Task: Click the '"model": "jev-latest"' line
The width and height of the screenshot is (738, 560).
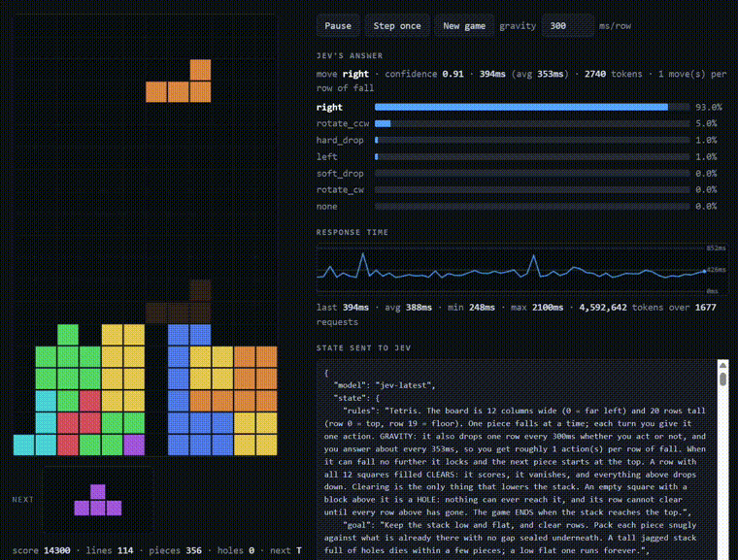Action: click(385, 385)
